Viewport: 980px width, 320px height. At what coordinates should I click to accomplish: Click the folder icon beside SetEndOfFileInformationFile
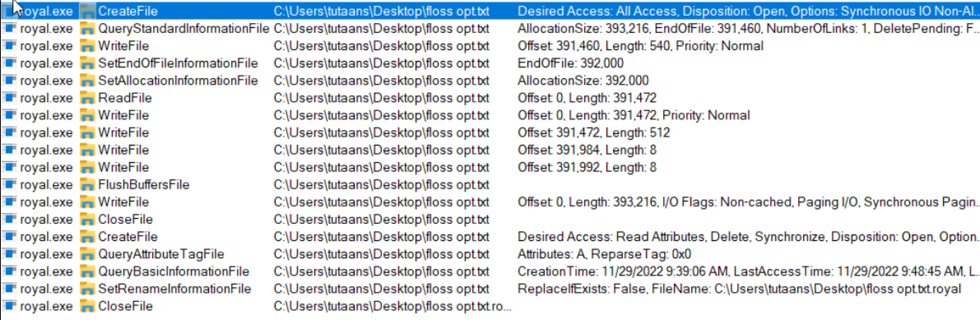[86, 64]
